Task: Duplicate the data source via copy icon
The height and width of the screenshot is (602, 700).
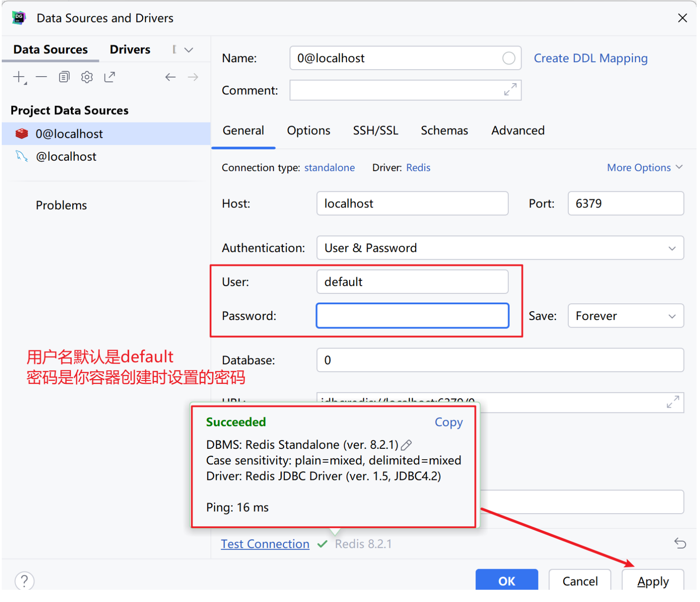Action: pos(64,77)
